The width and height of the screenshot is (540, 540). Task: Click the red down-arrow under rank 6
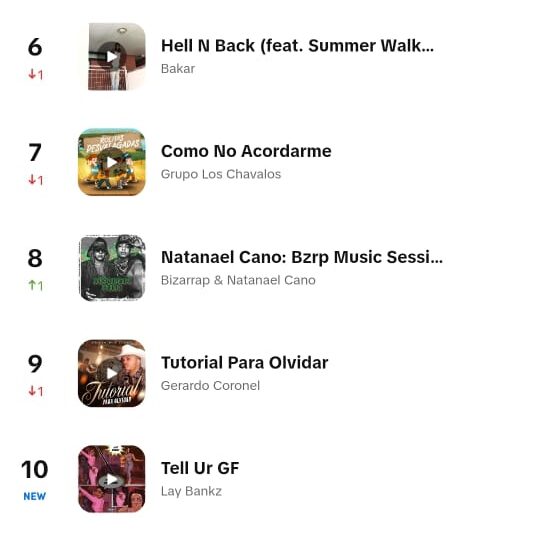coord(32,74)
